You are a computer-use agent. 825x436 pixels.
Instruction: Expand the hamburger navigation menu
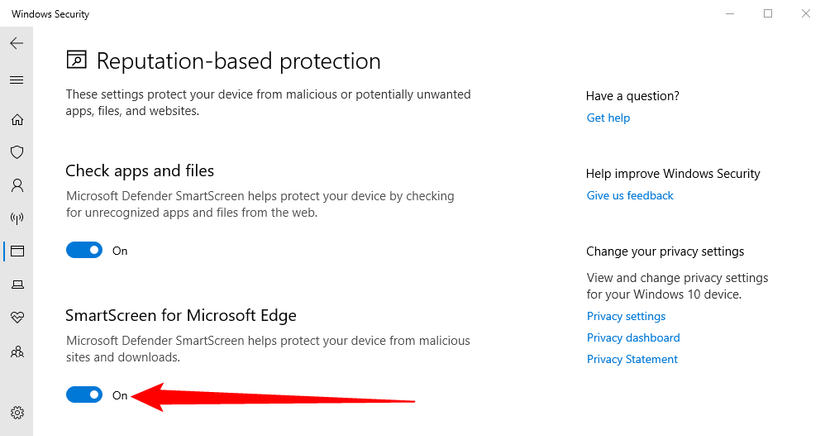(16, 79)
